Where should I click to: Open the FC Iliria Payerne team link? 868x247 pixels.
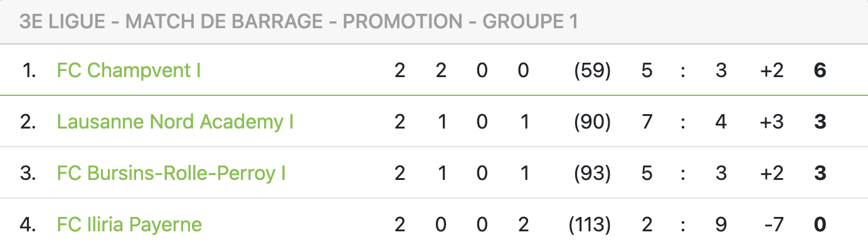129,224
